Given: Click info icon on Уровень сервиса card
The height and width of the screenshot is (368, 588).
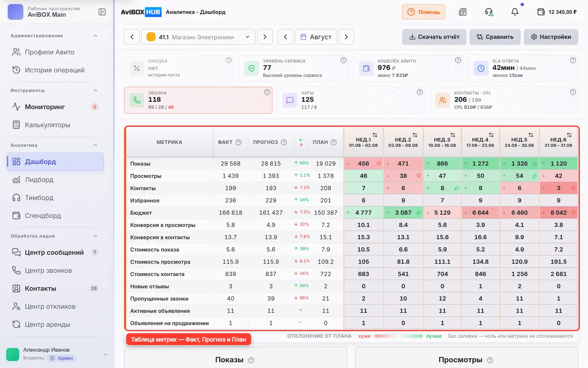Looking at the screenshot, I should point(343,60).
